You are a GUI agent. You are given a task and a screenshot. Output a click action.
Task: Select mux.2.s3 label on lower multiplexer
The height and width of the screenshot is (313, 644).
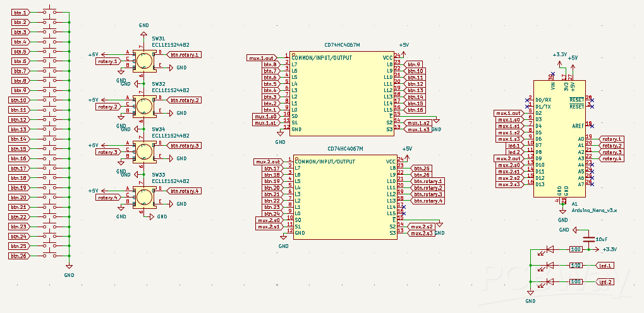coord(422,233)
